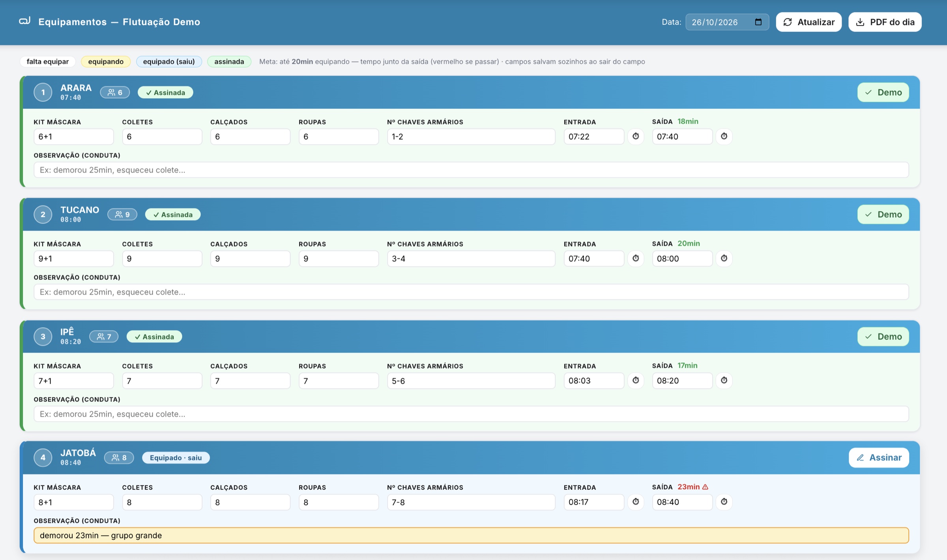947x560 pixels.
Task: Click TUCANO coletes field
Action: [162, 258]
